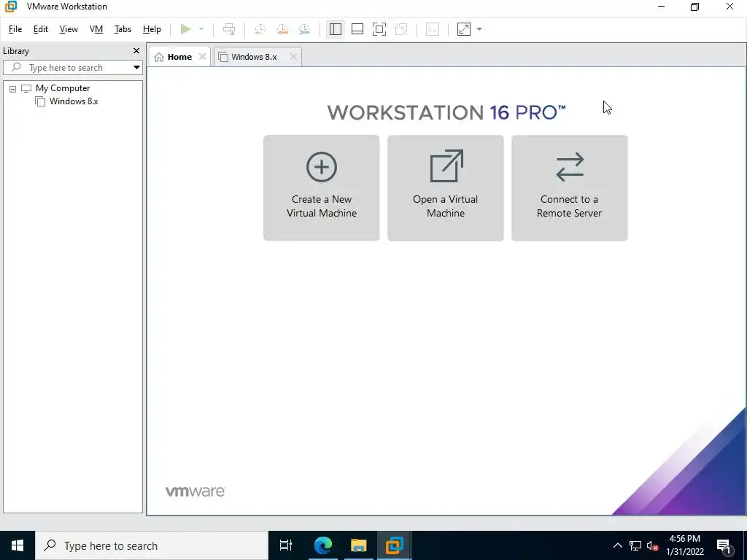Launch Microsoft Edge from the taskbar
Image resolution: width=747 pixels, height=560 pixels.
tap(323, 545)
